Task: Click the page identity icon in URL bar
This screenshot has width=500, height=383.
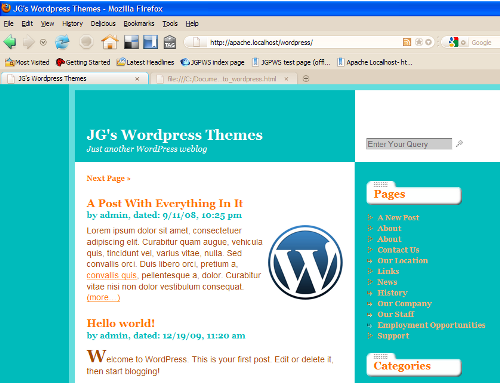Action: click(x=196, y=42)
